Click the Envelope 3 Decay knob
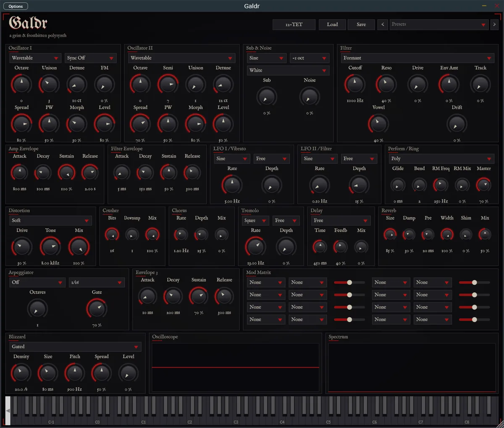Screen dimensions: 504x428 [x=173, y=297]
